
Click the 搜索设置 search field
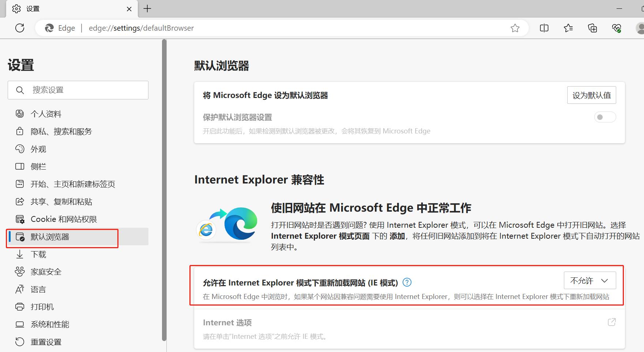(x=78, y=90)
